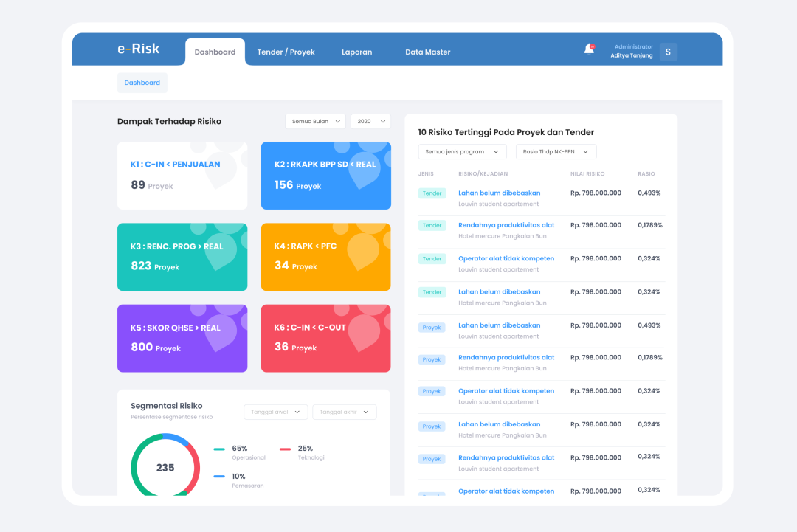Click the e-Risk logo
The height and width of the screenshot is (532, 797).
pos(138,49)
